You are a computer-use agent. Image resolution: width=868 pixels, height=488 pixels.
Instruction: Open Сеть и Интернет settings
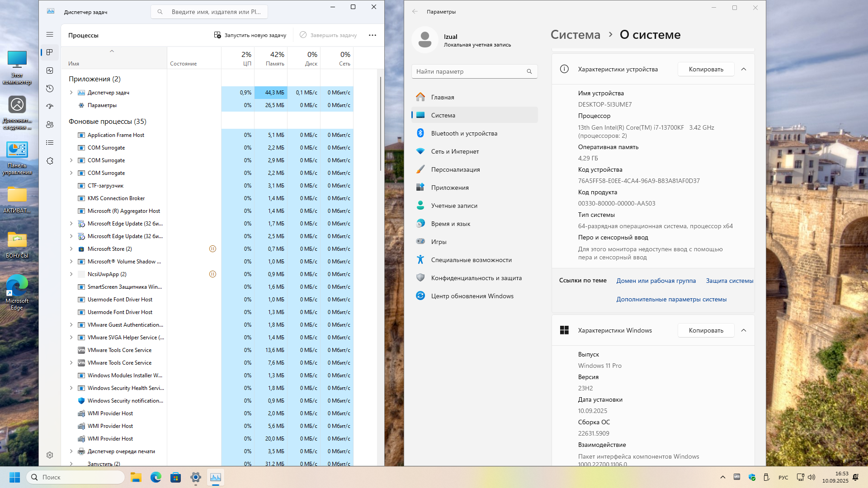tap(474, 151)
